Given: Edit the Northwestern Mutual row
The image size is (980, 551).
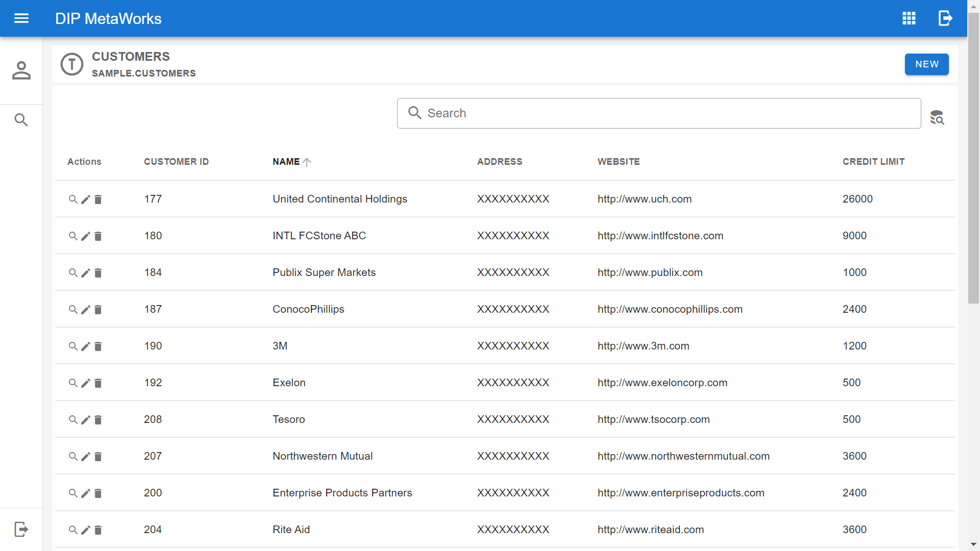Looking at the screenshot, I should (86, 456).
